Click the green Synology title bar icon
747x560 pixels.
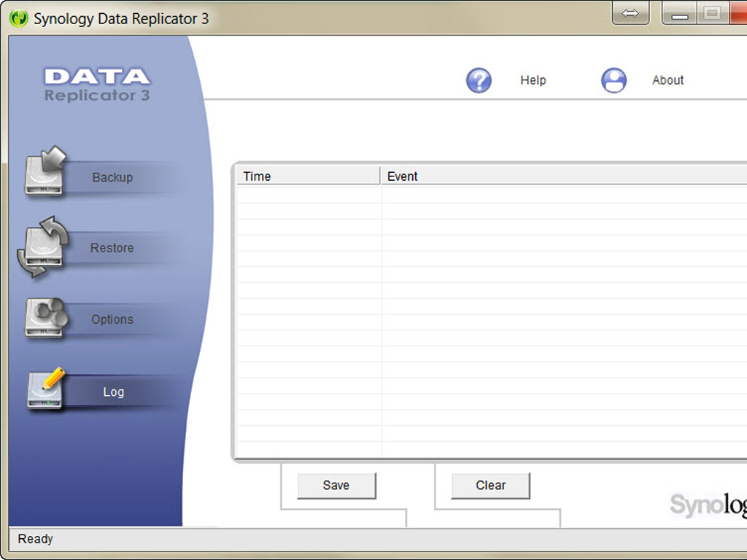(19, 18)
